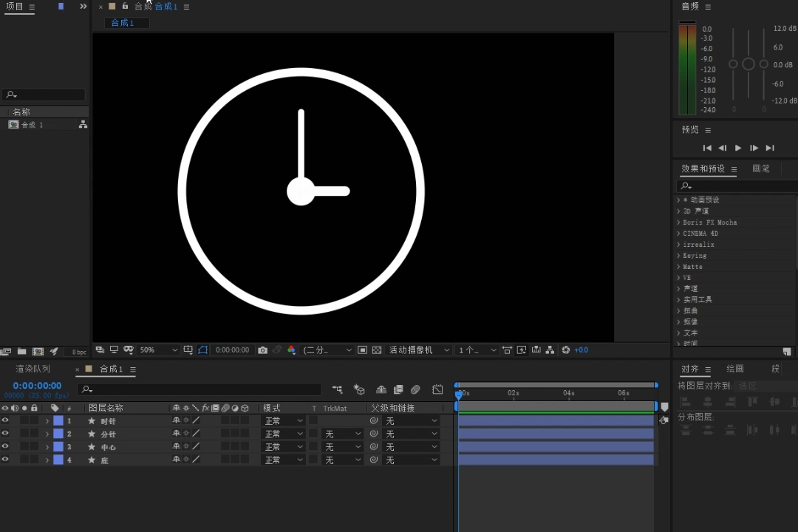This screenshot has height=532, width=798.
Task: Toggle the lock box for the 时针 layer
Action: click(34, 420)
